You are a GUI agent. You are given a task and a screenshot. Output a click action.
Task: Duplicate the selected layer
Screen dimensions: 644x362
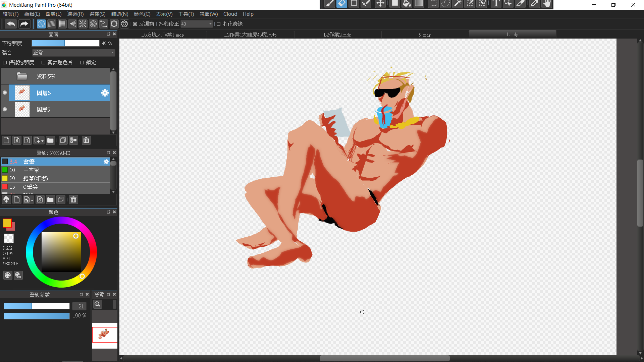63,140
